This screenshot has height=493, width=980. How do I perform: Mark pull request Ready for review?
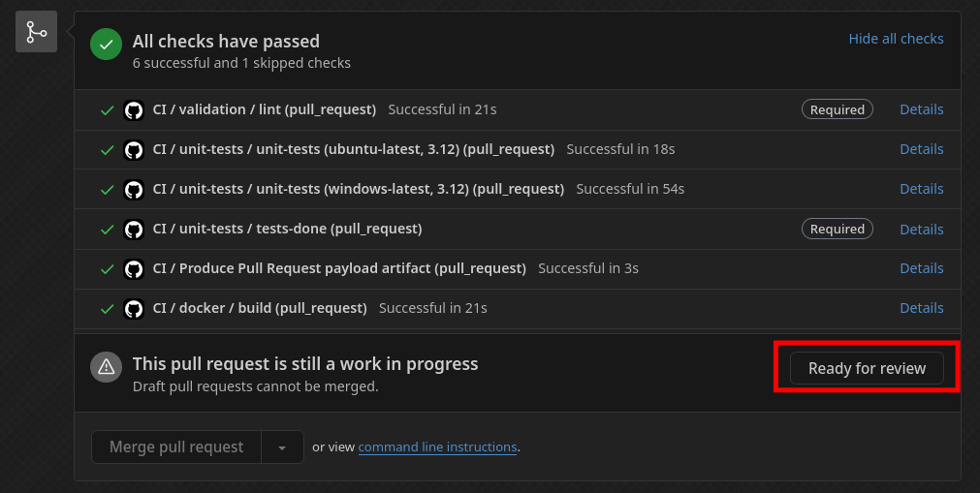click(x=867, y=368)
